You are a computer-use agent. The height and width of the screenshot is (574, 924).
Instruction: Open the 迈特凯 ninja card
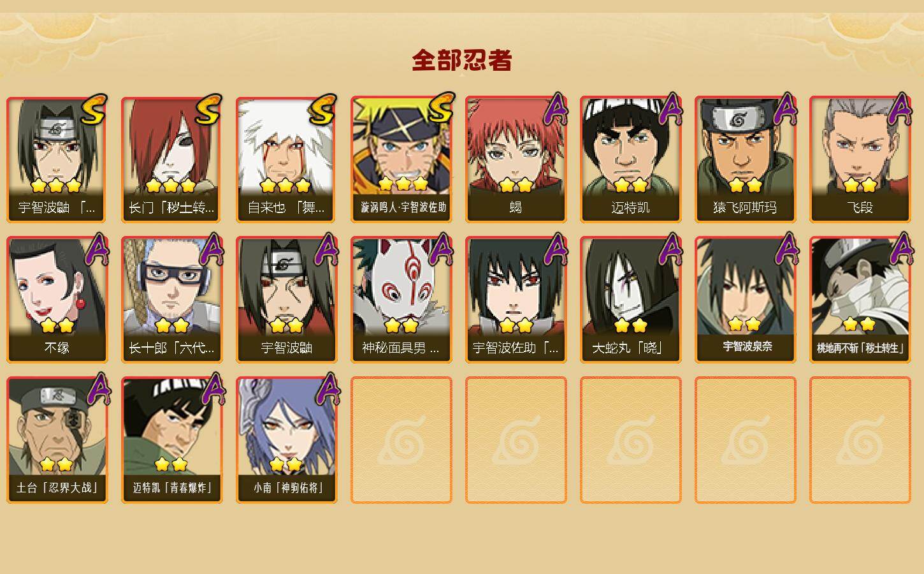(631, 159)
